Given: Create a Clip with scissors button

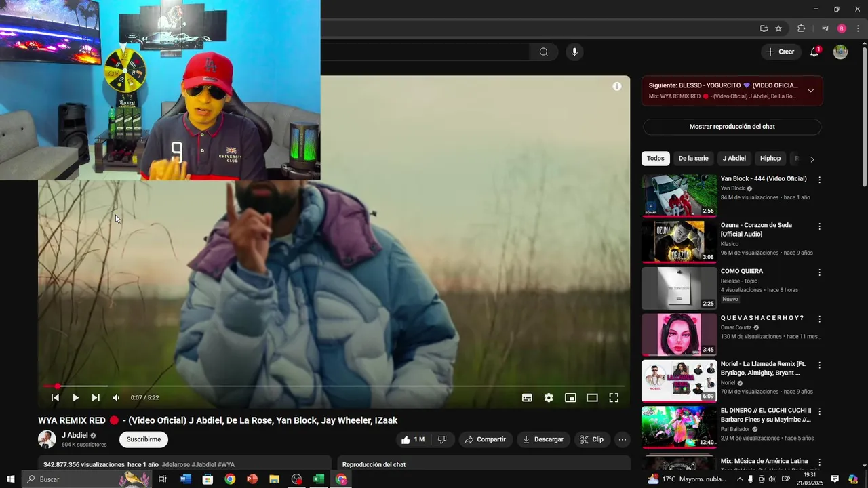Looking at the screenshot, I should pos(591,439).
